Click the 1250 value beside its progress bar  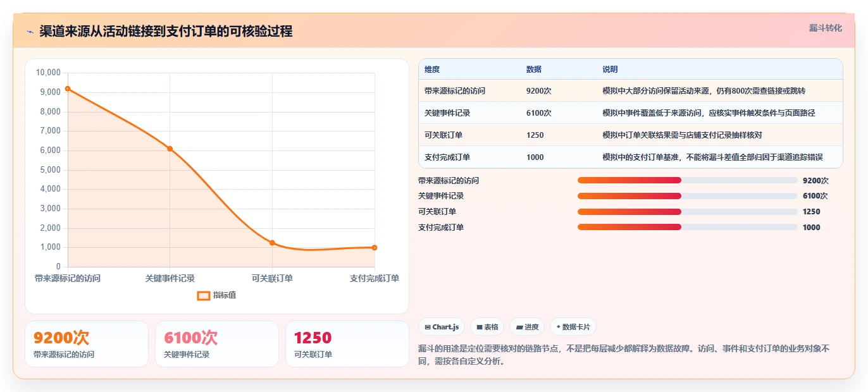(x=812, y=212)
